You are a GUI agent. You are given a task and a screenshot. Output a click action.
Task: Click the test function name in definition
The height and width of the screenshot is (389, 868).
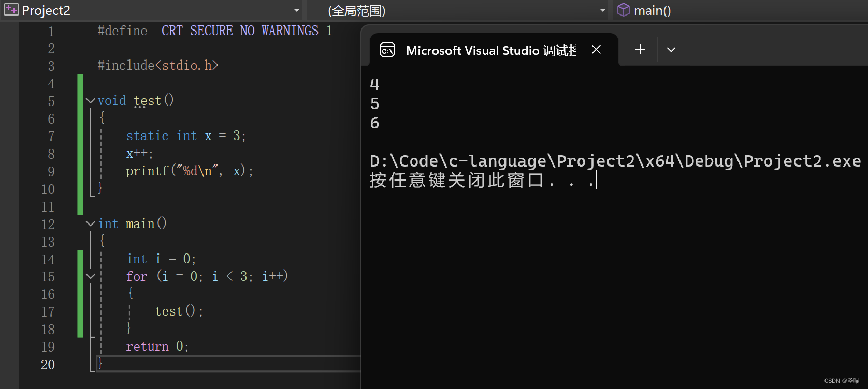(148, 101)
